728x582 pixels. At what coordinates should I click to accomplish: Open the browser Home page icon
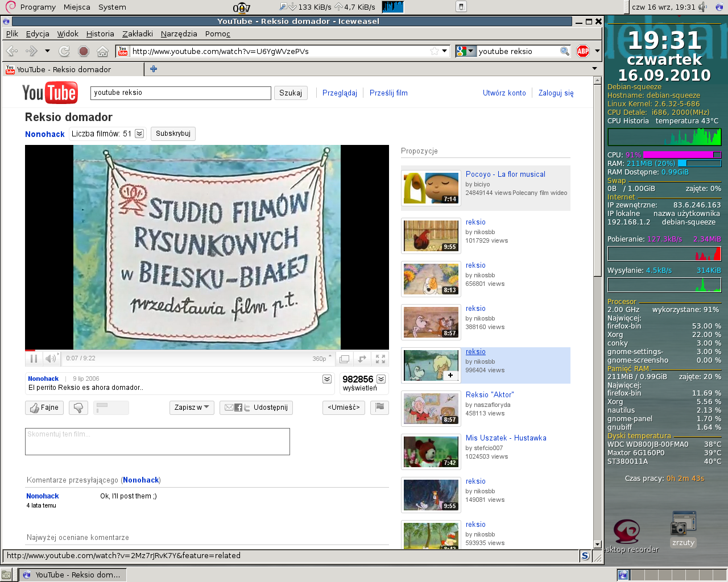[x=102, y=51]
